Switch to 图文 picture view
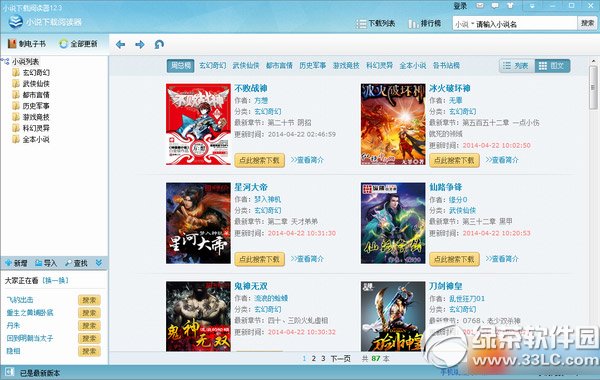The height and width of the screenshot is (380, 600). point(552,66)
